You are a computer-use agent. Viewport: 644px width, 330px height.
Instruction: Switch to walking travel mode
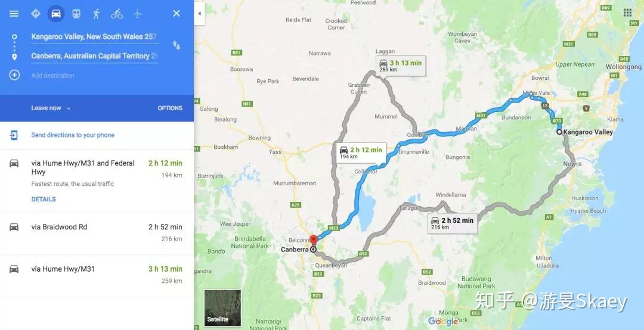[97, 14]
